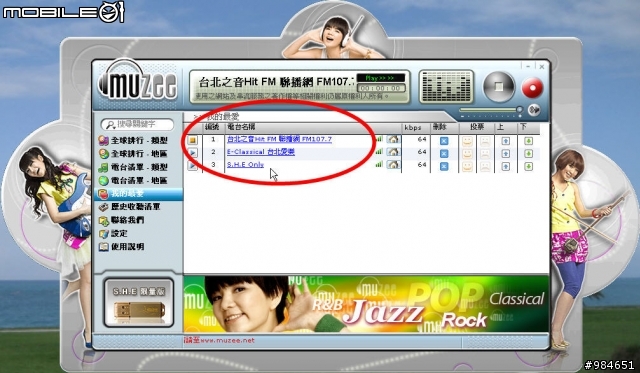Stop playback for the Hit FM row
This screenshot has width=640, height=373.
[192, 140]
